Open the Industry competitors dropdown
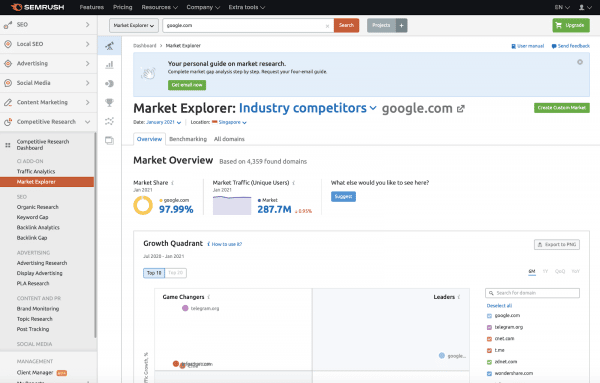This screenshot has height=383, width=600. click(308, 108)
